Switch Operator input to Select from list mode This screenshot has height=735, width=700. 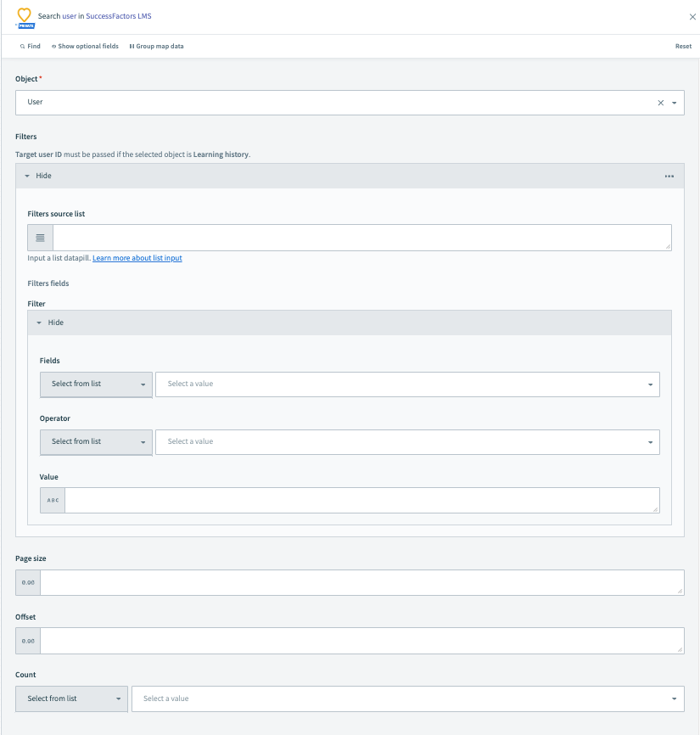pos(95,441)
